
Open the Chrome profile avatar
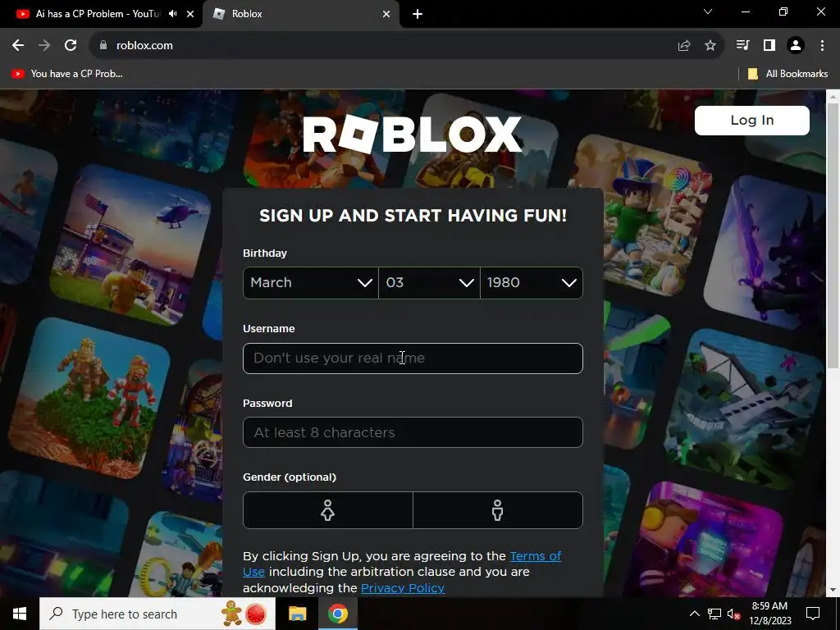pyautogui.click(x=796, y=46)
